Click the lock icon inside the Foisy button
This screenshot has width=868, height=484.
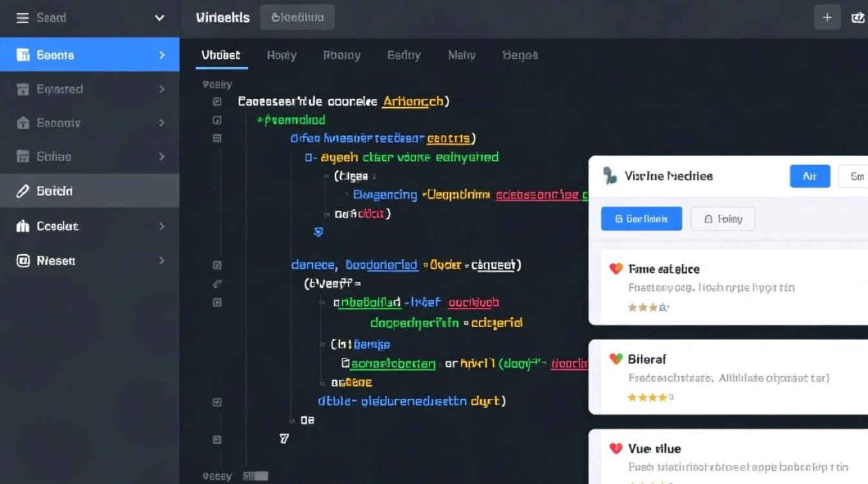pos(708,219)
